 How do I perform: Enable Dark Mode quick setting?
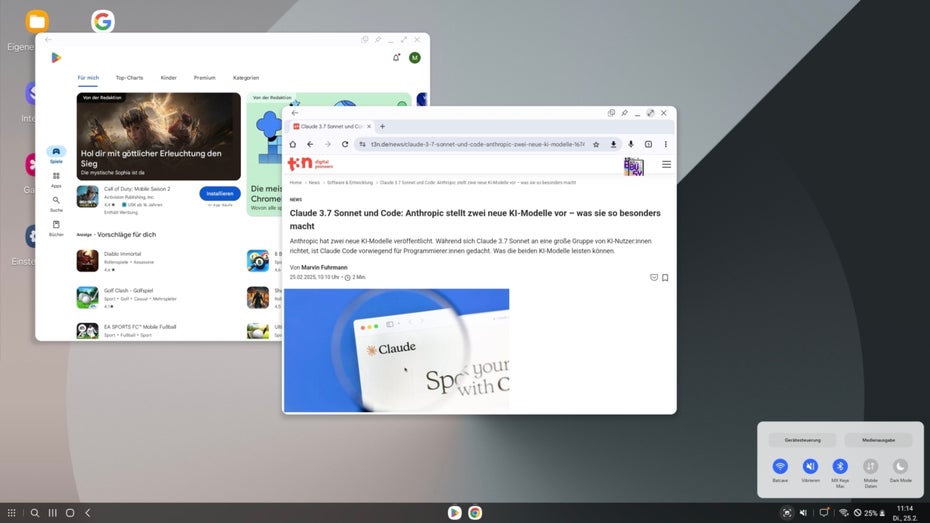click(x=900, y=466)
